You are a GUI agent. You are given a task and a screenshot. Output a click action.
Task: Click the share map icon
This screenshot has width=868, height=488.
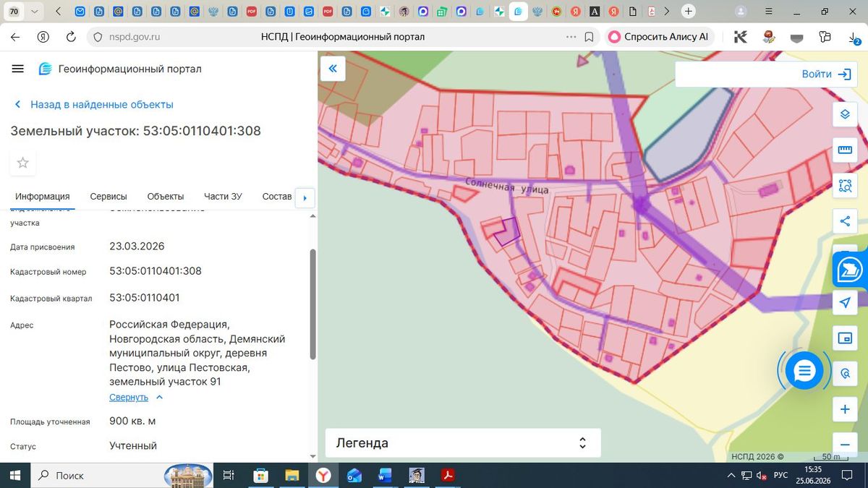(x=845, y=221)
